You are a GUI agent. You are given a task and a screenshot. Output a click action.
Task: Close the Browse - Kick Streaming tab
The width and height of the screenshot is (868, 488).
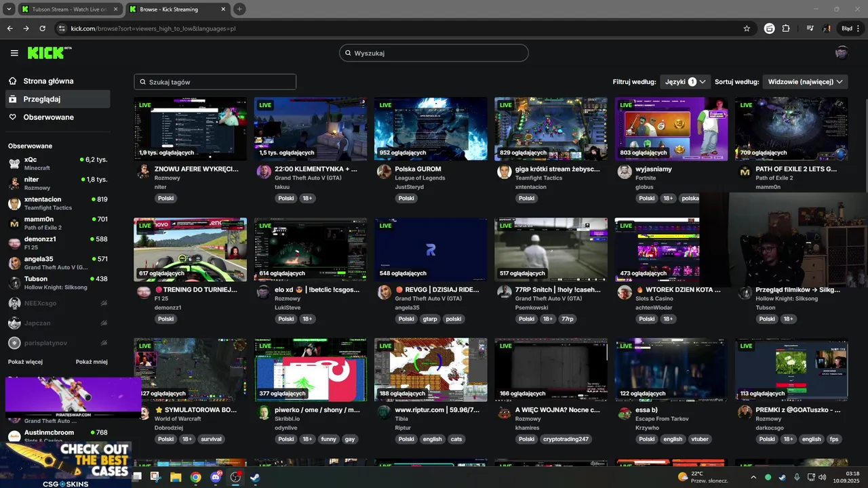[x=222, y=9]
